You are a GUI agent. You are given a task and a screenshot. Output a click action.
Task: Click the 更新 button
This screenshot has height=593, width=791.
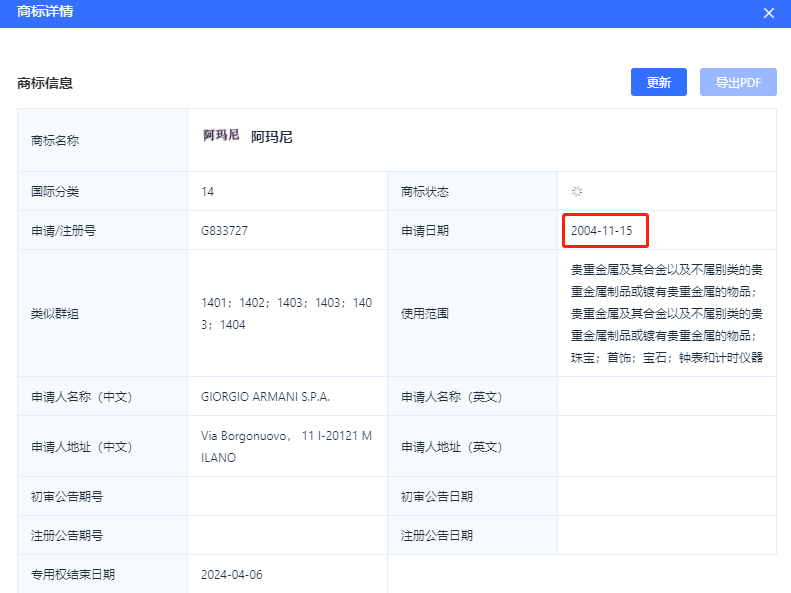pos(658,82)
